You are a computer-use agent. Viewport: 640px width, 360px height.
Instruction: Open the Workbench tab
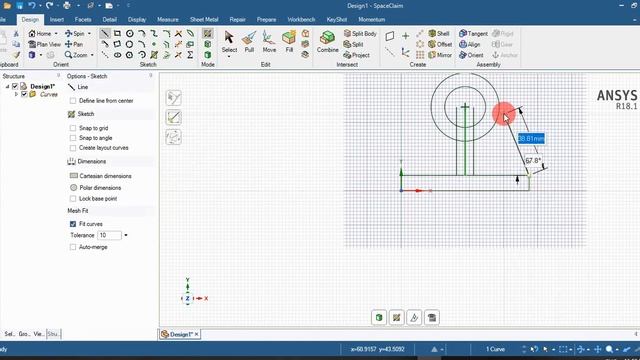(301, 19)
